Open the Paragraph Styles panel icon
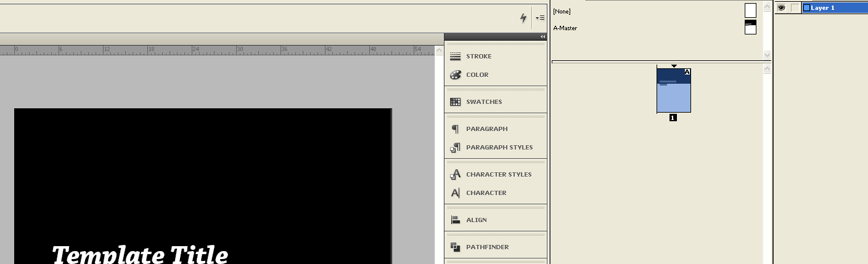Viewport: 868px width, 264px height. 456,148
